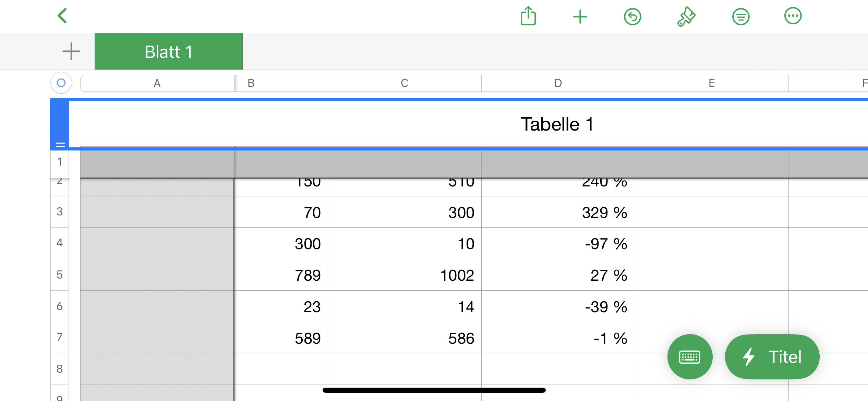Open the format paintbrush panel
This screenshot has height=401, width=868.
tap(686, 16)
